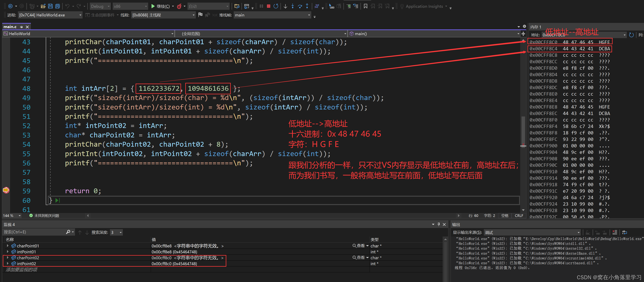Click the step out arrow icon
The width and height of the screenshot is (644, 282).
click(307, 6)
